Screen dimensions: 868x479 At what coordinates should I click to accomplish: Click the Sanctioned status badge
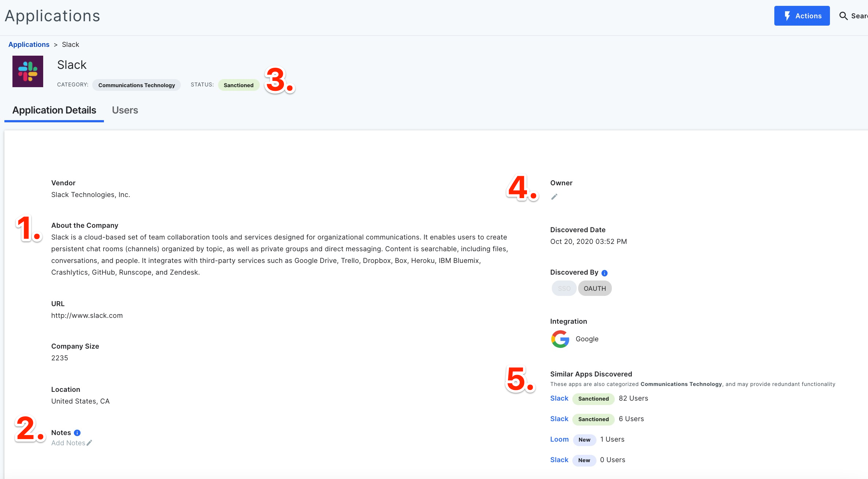[x=239, y=85]
